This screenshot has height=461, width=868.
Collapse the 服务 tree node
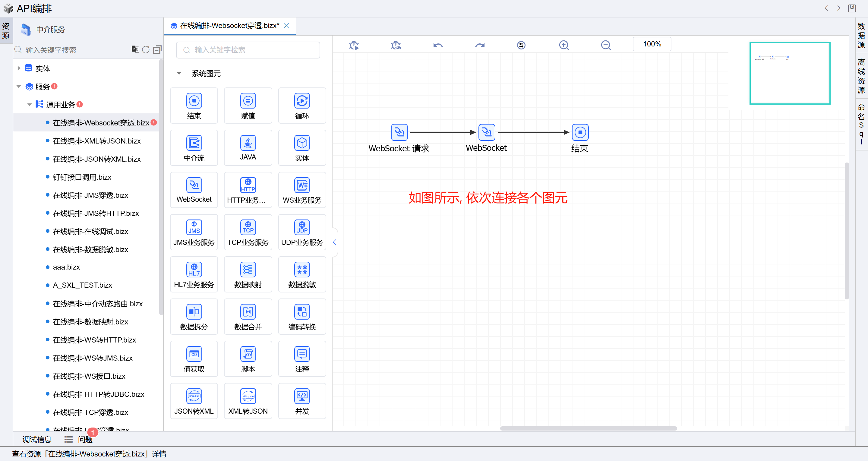click(x=19, y=87)
